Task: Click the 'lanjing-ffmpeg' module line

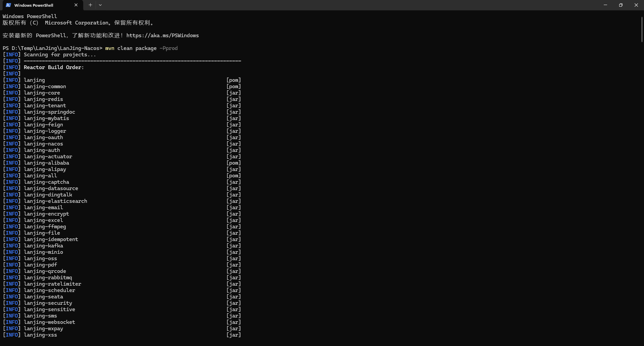Action: [x=45, y=227]
